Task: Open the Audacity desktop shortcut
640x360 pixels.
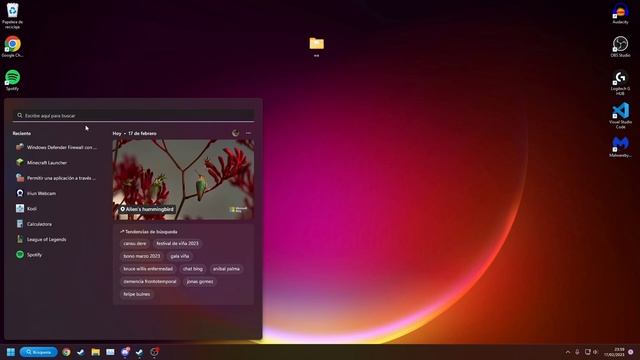Action: [x=620, y=14]
